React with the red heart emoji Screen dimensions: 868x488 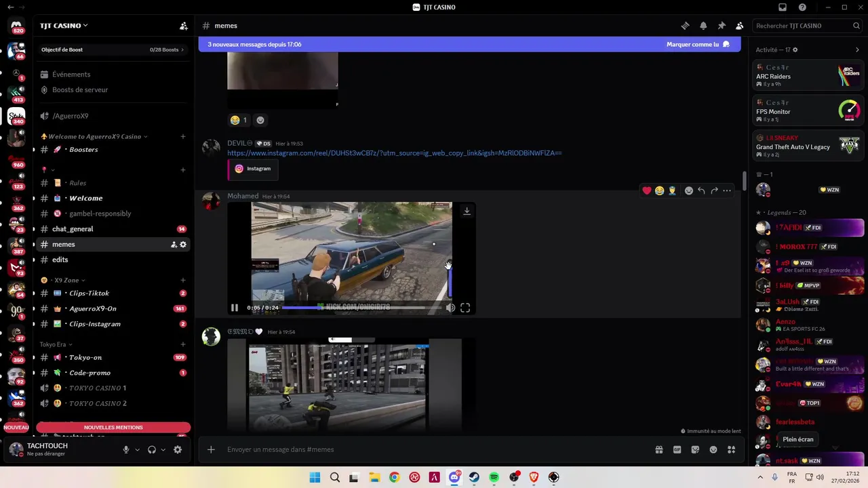[x=647, y=190]
